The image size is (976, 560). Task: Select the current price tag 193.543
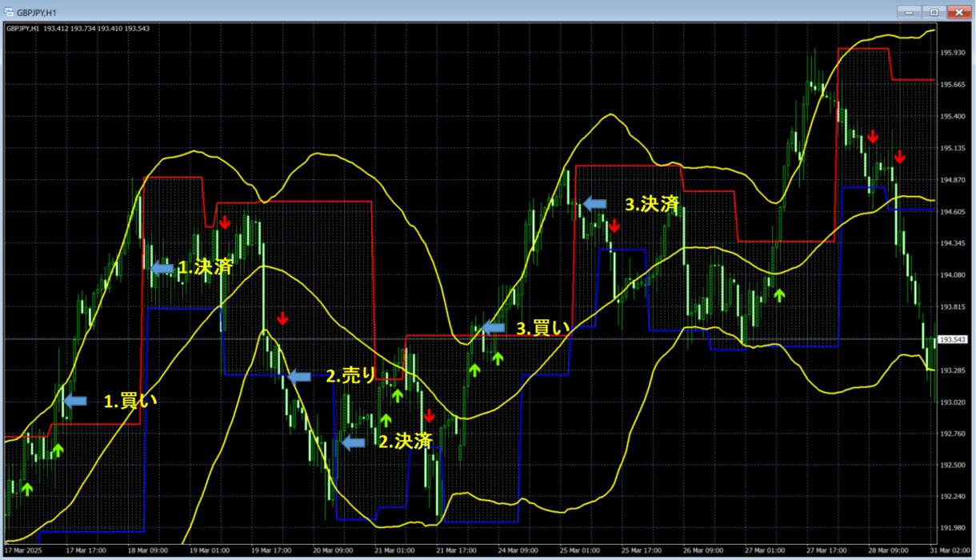[952, 339]
